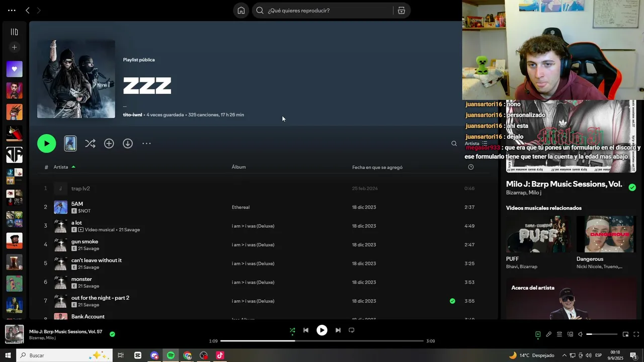644x362 pixels.
Task: Open Chrome from the taskbar
Action: [187, 355]
